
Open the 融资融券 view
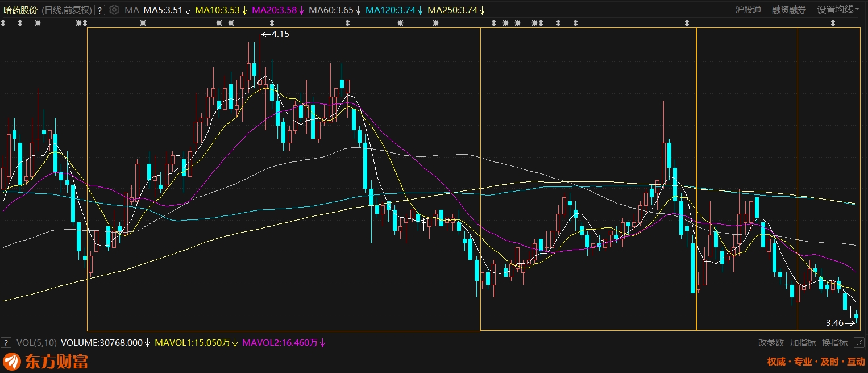pos(788,10)
